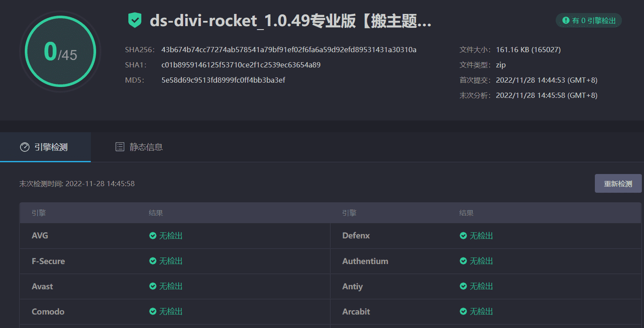Image resolution: width=644 pixels, height=328 pixels.
Task: Click the green shield icon beside file name
Action: coord(135,20)
